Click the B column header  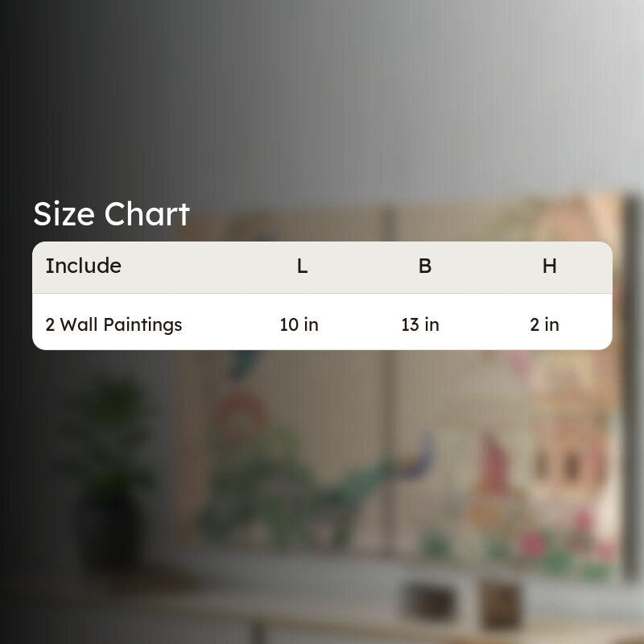pos(425,266)
